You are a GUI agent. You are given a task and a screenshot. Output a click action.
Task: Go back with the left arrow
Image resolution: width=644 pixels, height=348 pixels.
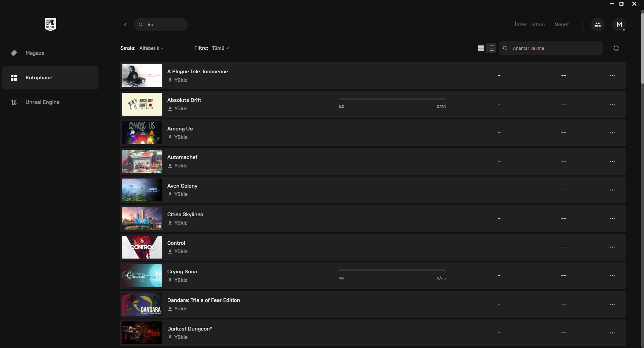coord(125,25)
